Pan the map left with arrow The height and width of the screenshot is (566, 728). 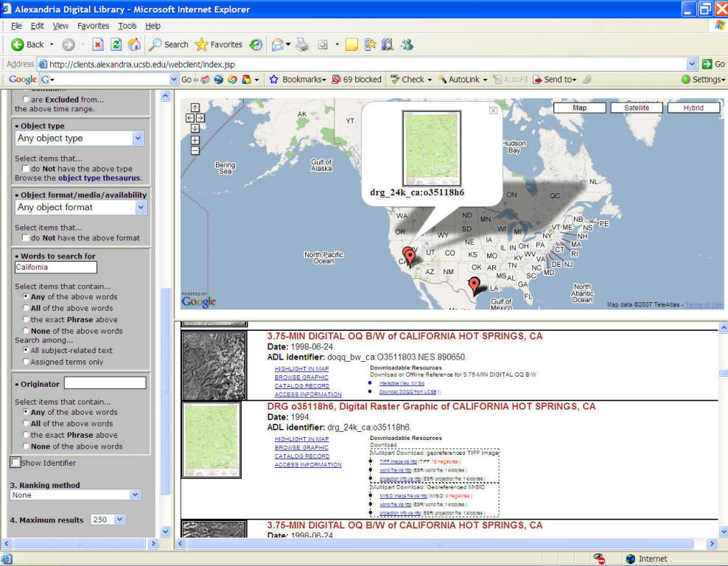(190, 118)
